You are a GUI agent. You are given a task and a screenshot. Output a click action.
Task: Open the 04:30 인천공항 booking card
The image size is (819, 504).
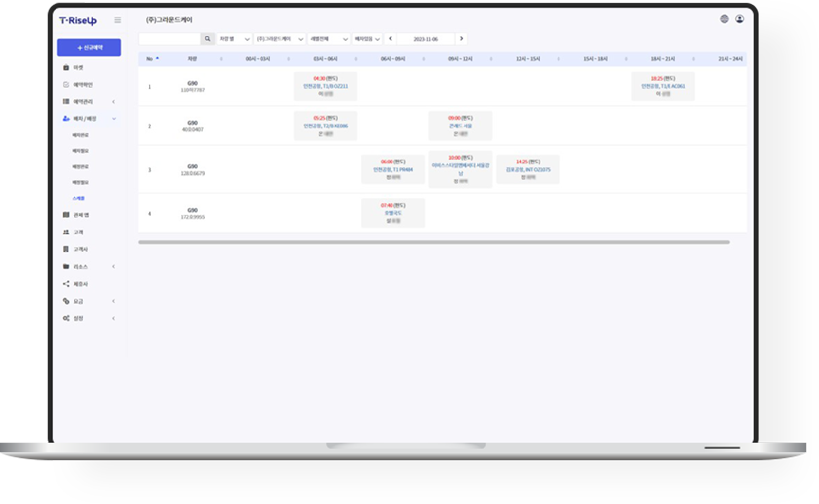[x=325, y=86]
